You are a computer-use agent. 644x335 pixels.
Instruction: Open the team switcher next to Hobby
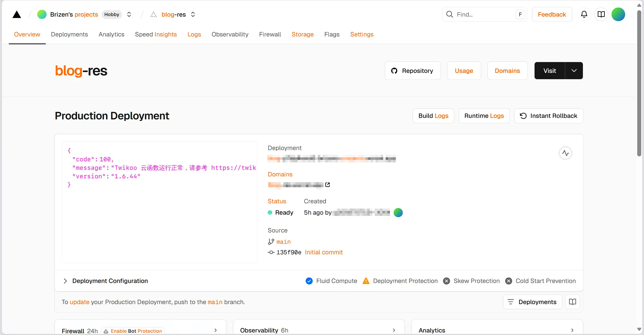[x=129, y=14]
